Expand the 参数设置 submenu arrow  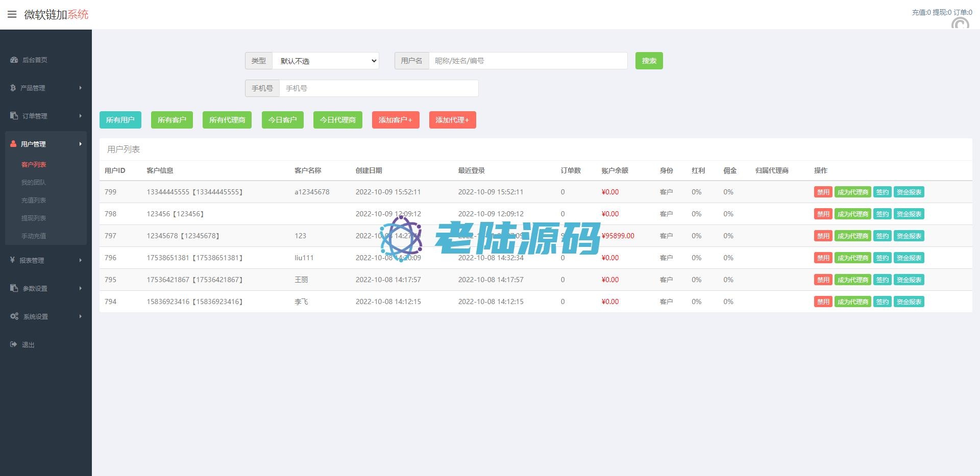point(81,288)
